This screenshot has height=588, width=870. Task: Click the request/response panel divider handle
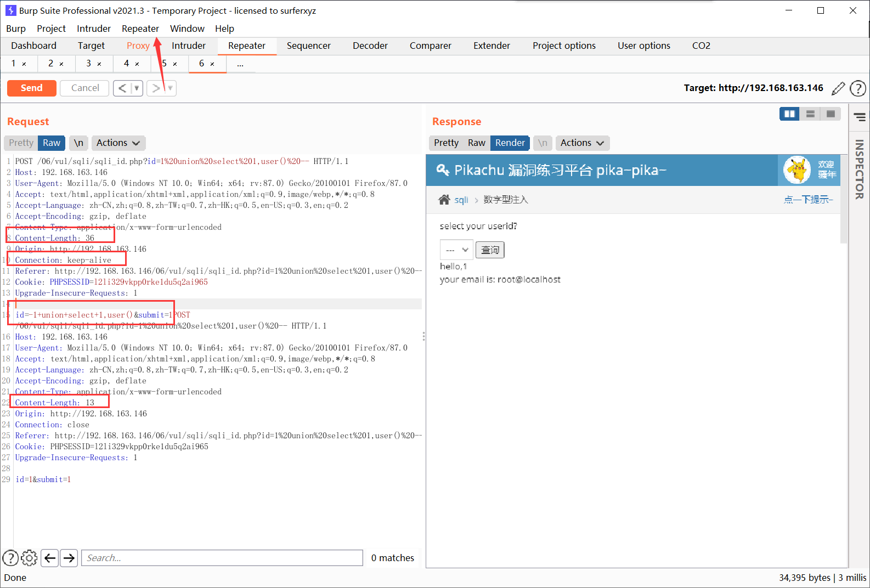[423, 336]
